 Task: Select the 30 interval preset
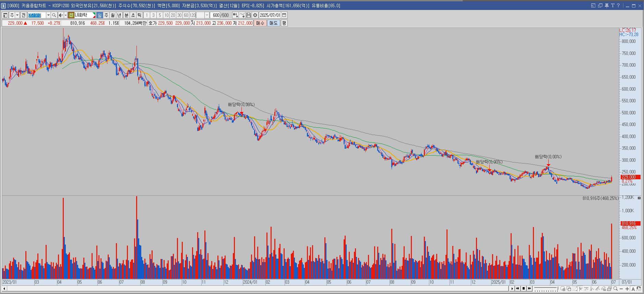[179, 15]
